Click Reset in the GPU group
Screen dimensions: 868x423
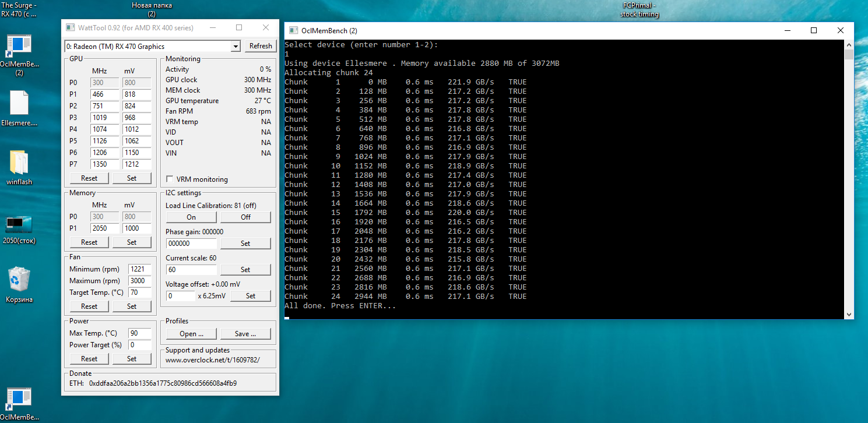[x=89, y=178]
